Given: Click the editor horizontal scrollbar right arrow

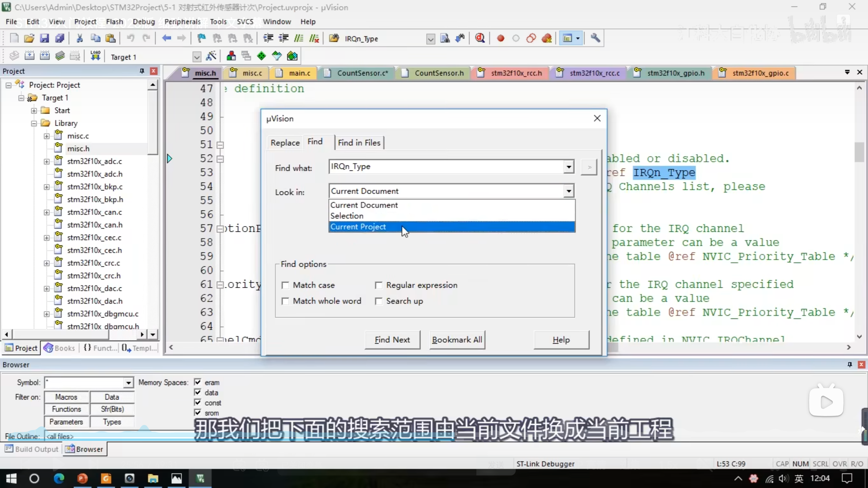Looking at the screenshot, I should tap(849, 347).
